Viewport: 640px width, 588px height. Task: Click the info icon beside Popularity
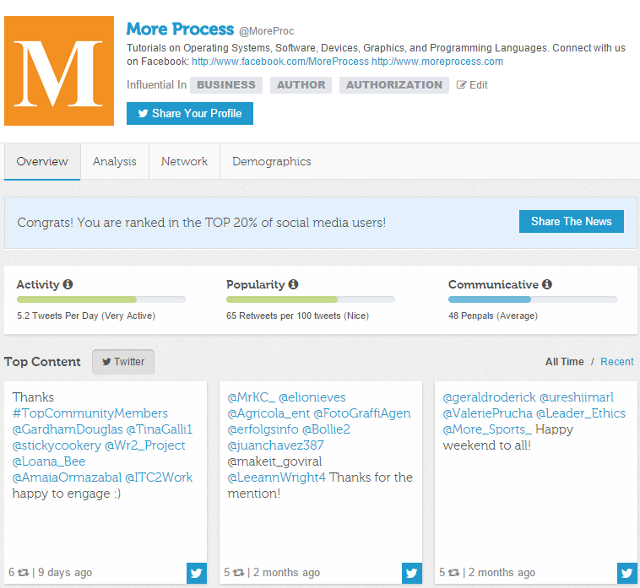point(293,285)
